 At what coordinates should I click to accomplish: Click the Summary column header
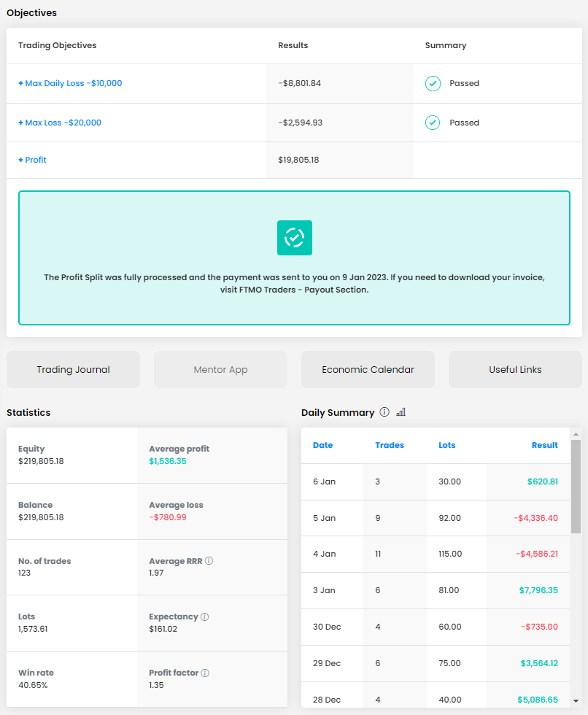tap(446, 45)
